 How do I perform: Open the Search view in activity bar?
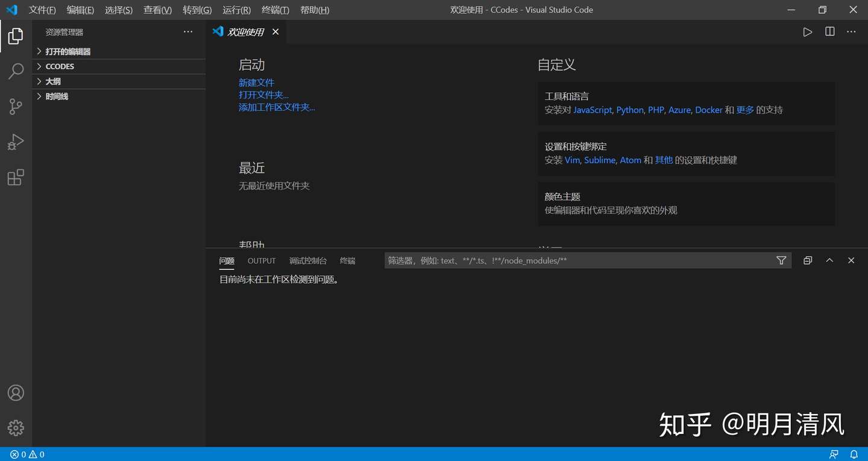click(16, 71)
